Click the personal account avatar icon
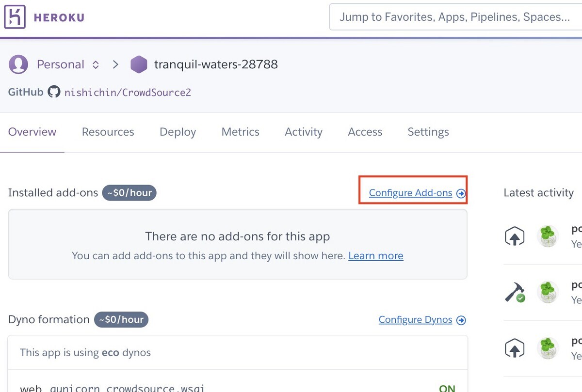Viewport: 582px width, 392px height. pyautogui.click(x=18, y=64)
